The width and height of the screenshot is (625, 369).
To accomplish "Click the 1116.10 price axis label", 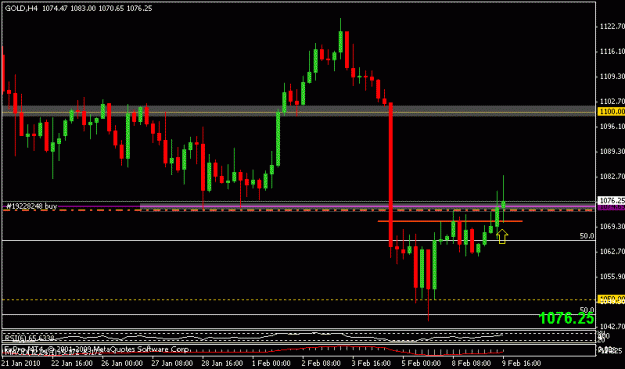I will 612,51.
